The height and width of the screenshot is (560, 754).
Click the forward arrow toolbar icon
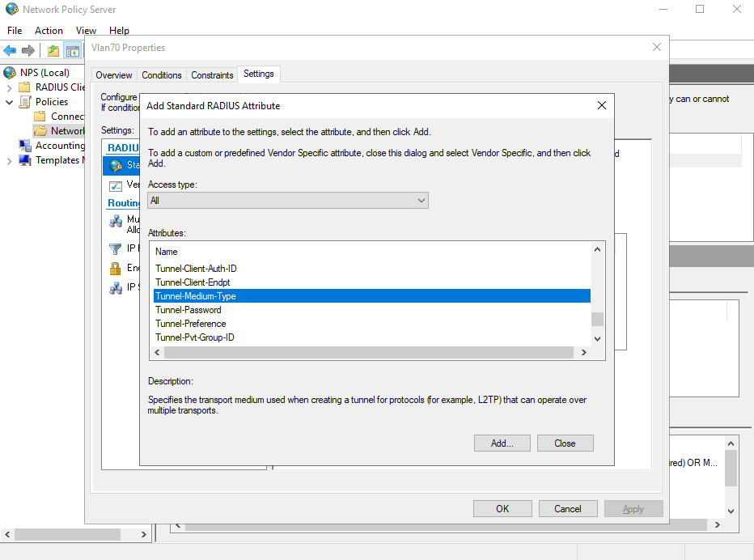pyautogui.click(x=28, y=51)
